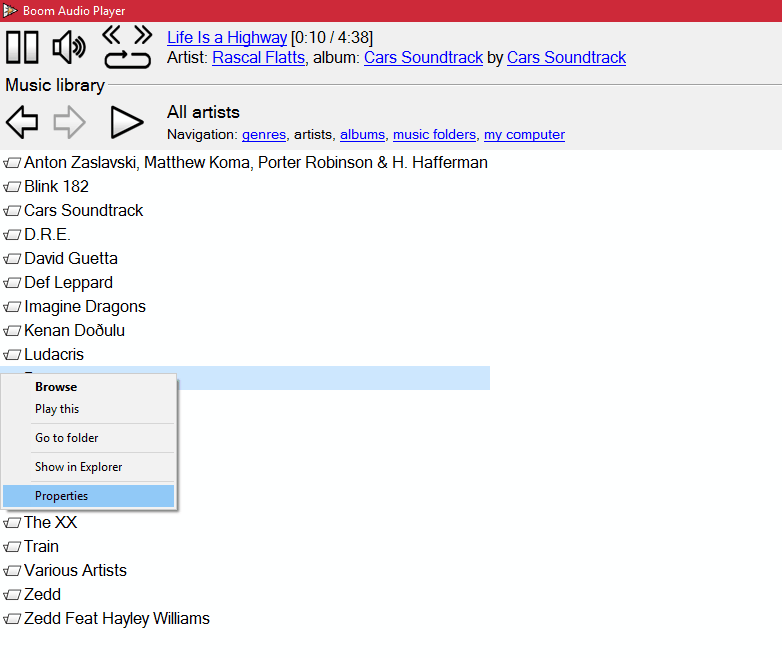Viewport: 782px width, 658px height.
Task: Click the folder icon beside Train
Action: [12, 547]
